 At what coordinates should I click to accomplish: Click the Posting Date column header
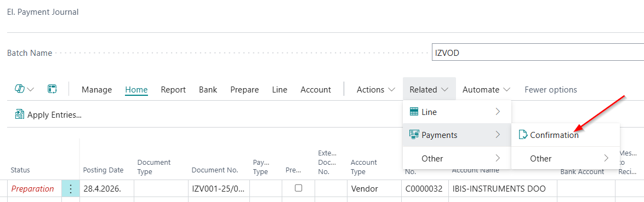coord(103,170)
